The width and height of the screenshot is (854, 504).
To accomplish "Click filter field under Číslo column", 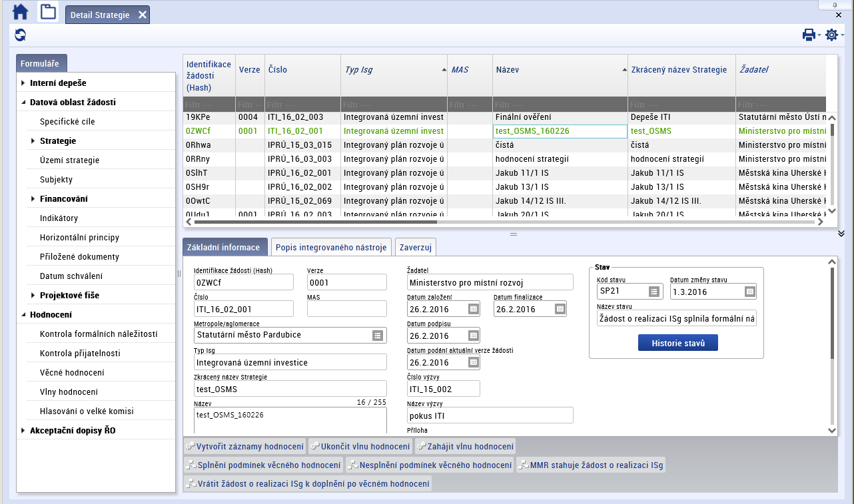I will pyautogui.click(x=302, y=105).
